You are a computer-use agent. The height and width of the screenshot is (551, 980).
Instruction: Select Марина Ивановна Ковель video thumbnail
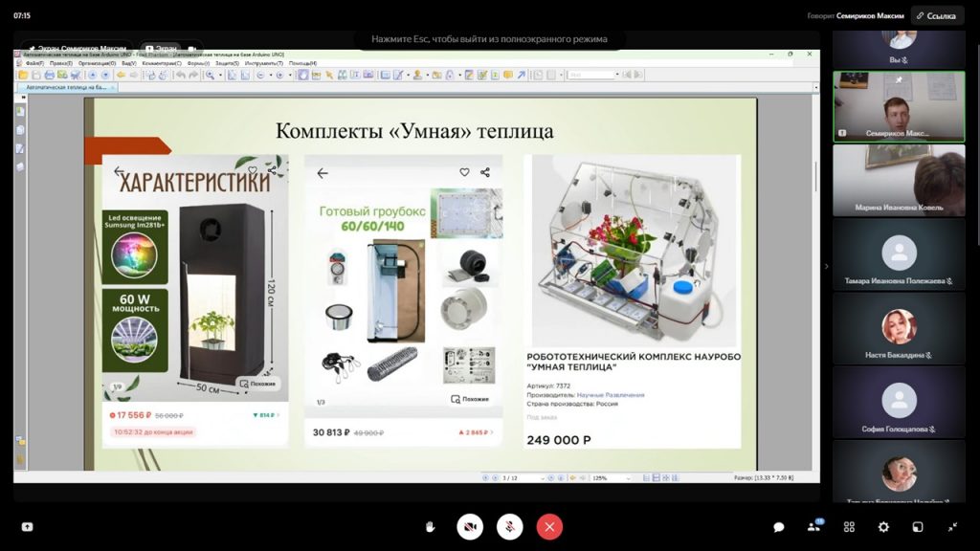[x=899, y=181]
